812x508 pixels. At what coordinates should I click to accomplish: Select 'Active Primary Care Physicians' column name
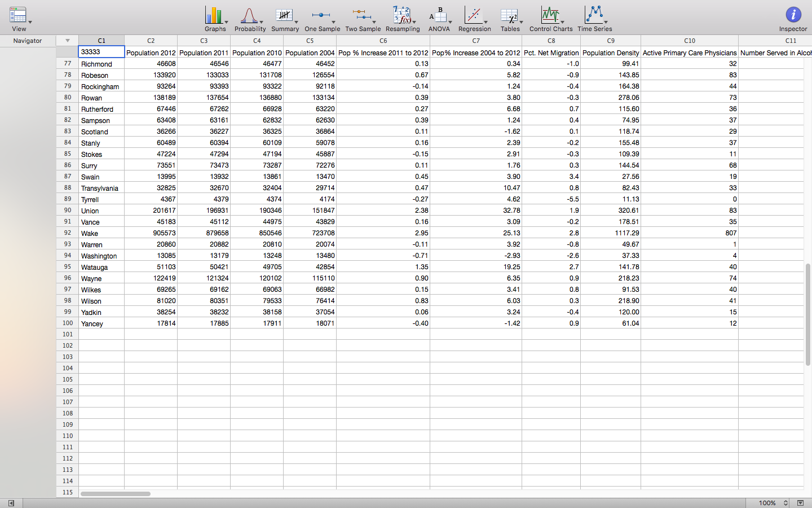[x=690, y=52]
